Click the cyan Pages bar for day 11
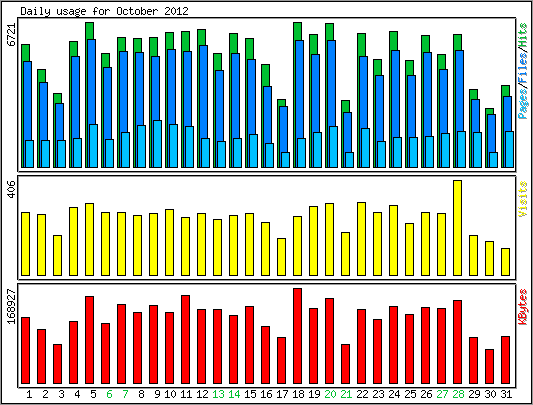 point(190,147)
